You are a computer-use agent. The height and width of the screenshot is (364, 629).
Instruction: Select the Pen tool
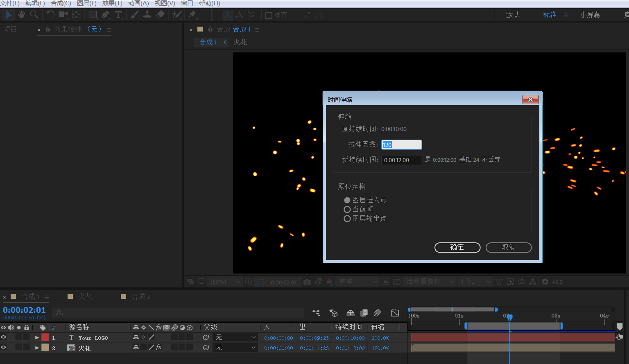(x=106, y=14)
